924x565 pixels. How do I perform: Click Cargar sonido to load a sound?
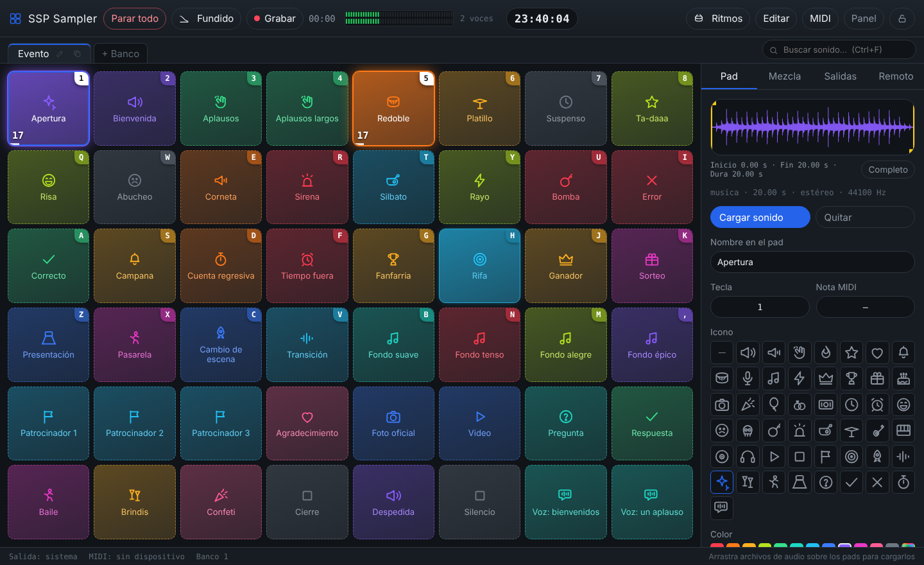click(760, 217)
